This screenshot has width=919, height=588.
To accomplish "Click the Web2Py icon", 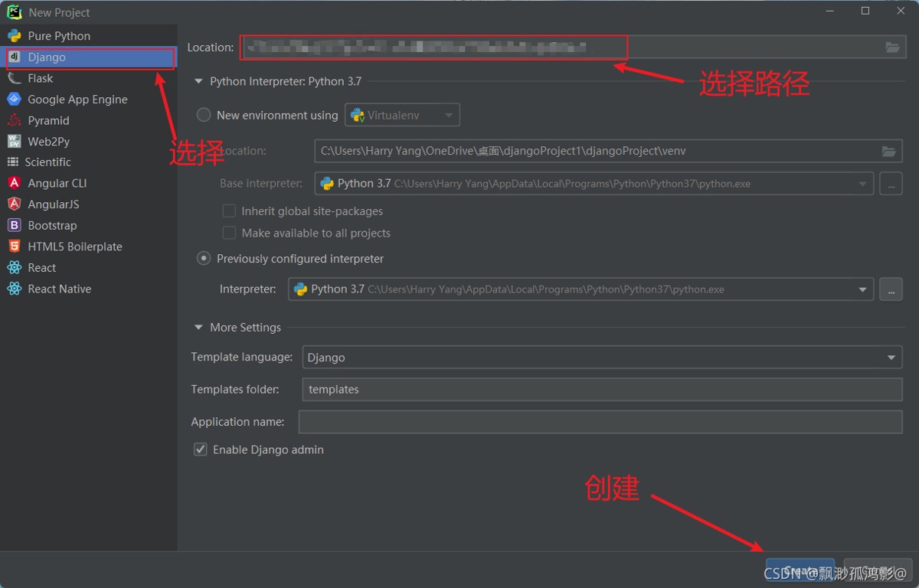I will coord(15,142).
